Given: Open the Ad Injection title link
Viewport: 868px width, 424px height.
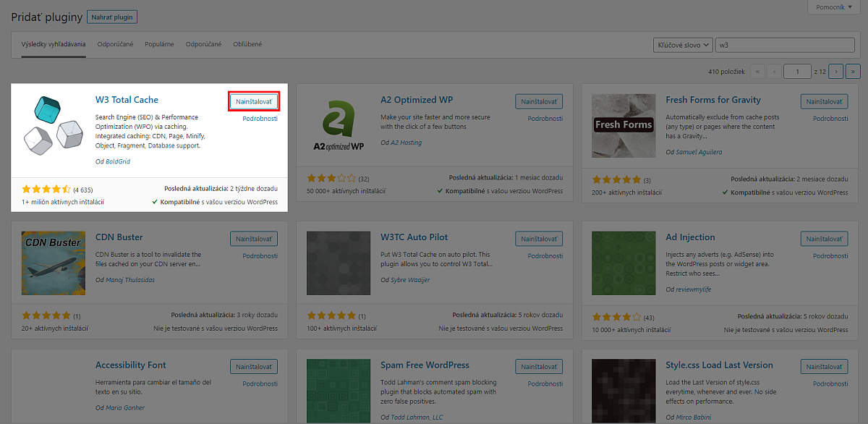Looking at the screenshot, I should [690, 237].
